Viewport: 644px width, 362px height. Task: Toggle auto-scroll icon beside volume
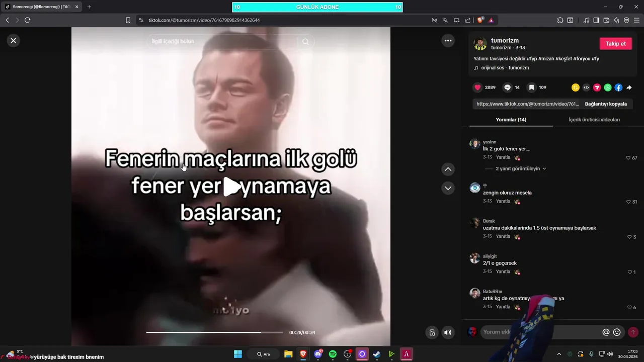432,332
